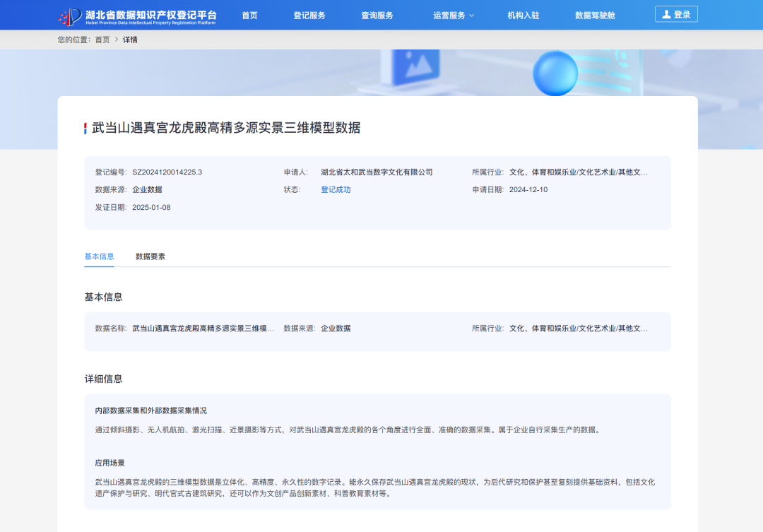Select the 基本信息 tab
763x532 pixels.
tap(99, 256)
